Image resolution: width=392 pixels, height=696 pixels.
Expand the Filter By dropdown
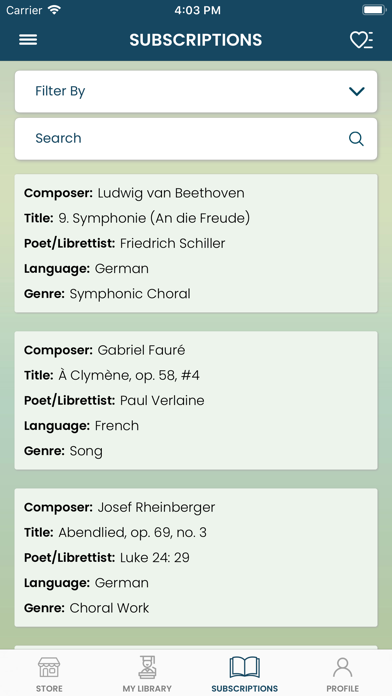196,91
